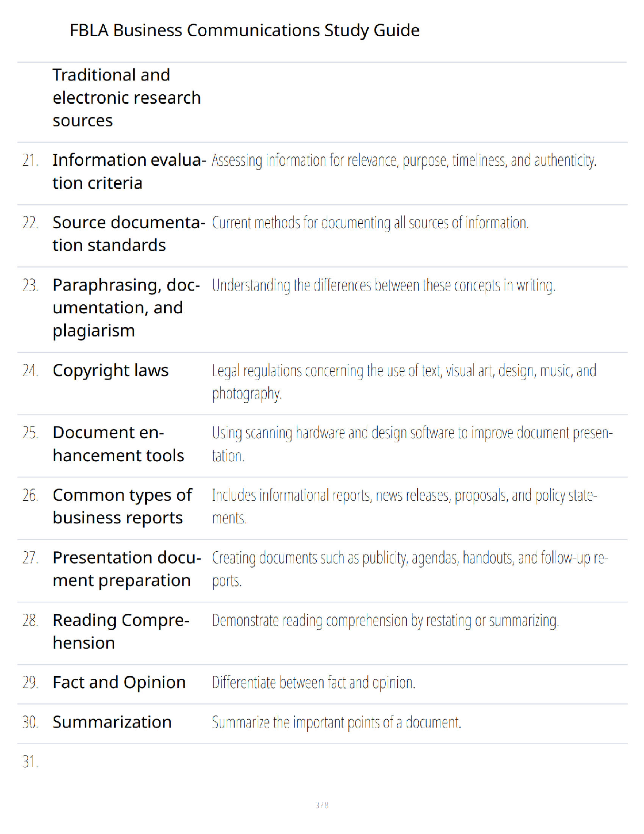644x834 pixels.
Task: Click the page number indicator 3/8
Action: 322,805
